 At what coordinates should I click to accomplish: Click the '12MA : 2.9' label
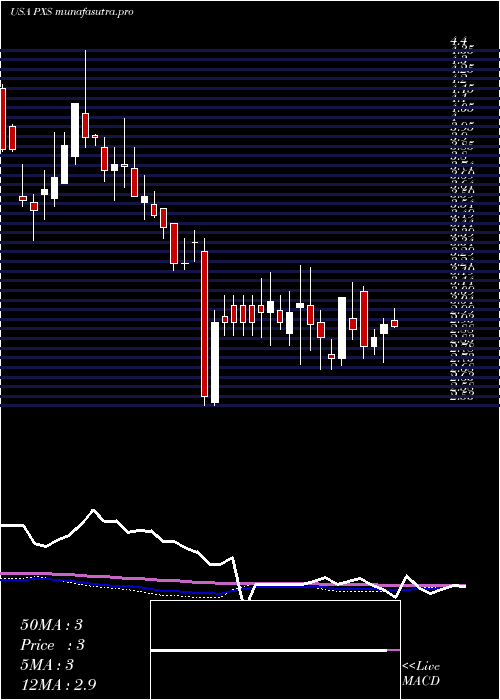[58, 684]
